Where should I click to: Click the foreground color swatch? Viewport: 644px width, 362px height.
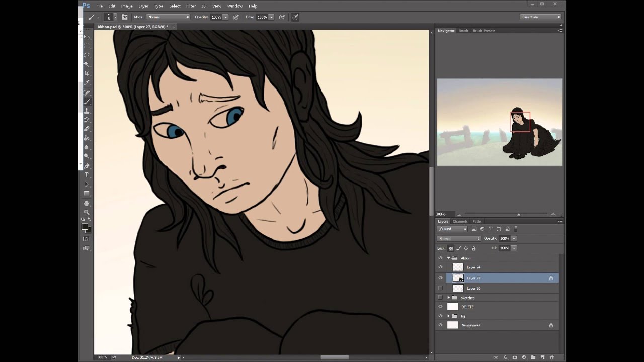coord(85,227)
